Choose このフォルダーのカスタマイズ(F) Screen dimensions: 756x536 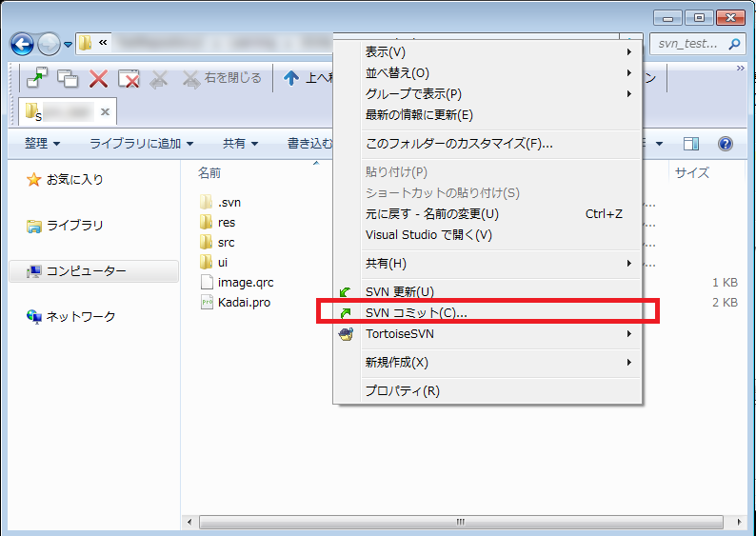(x=487, y=143)
